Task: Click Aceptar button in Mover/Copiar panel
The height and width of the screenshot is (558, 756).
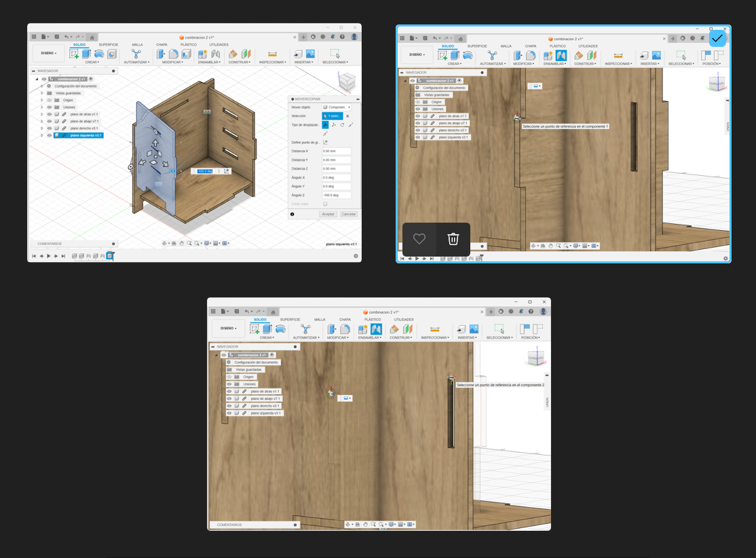Action: [x=328, y=214]
